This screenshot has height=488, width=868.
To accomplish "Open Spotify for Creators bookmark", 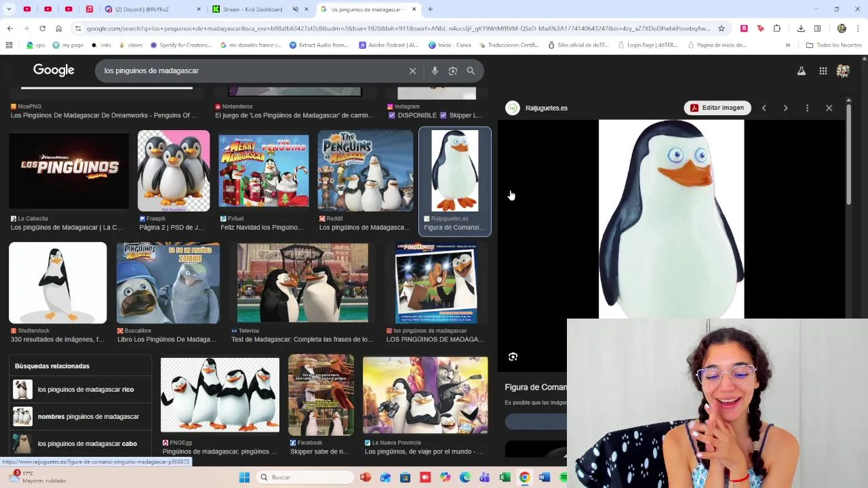I will coord(181,45).
